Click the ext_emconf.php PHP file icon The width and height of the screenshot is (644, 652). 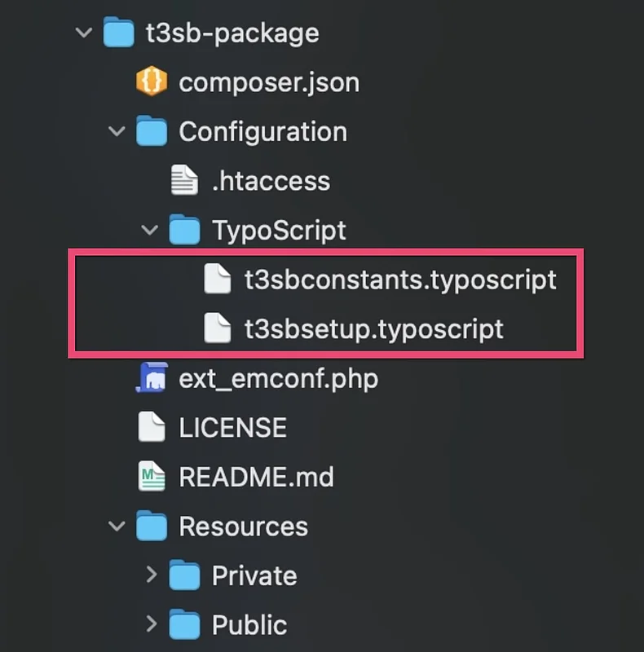click(151, 379)
